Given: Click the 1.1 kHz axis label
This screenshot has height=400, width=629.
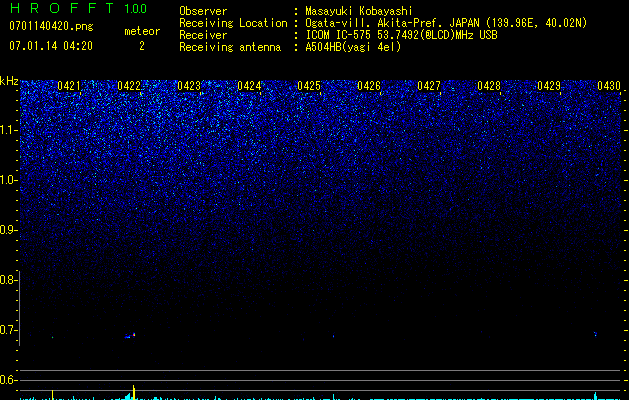Looking at the screenshot, I should tap(9, 130).
